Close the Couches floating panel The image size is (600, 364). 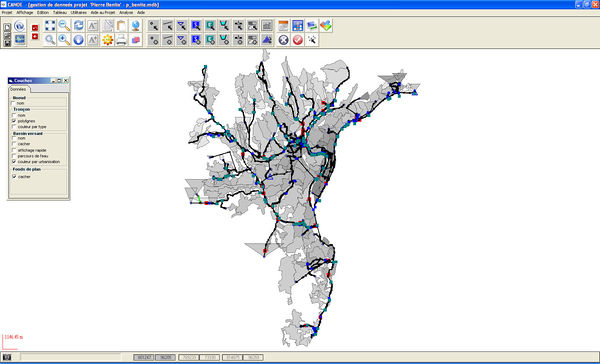click(66, 81)
